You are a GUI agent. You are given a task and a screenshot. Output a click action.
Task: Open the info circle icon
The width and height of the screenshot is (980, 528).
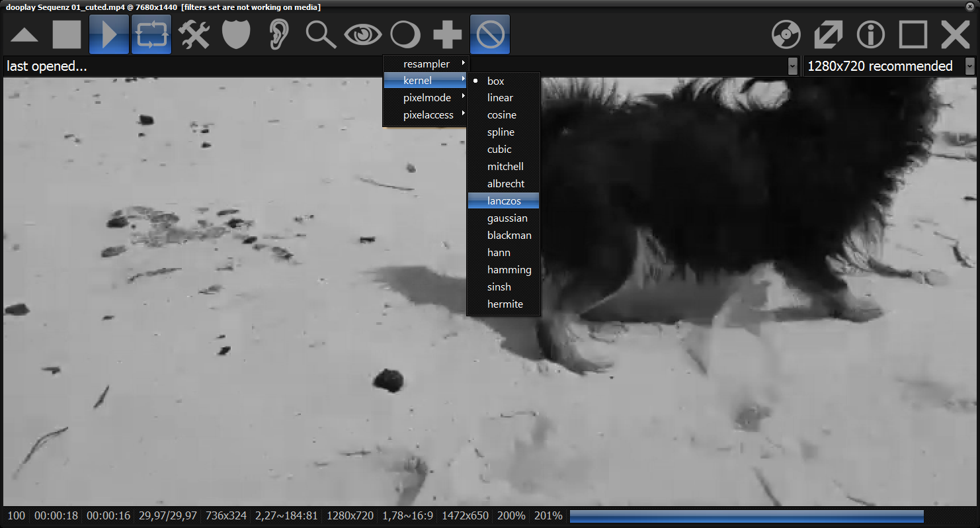coord(871,34)
